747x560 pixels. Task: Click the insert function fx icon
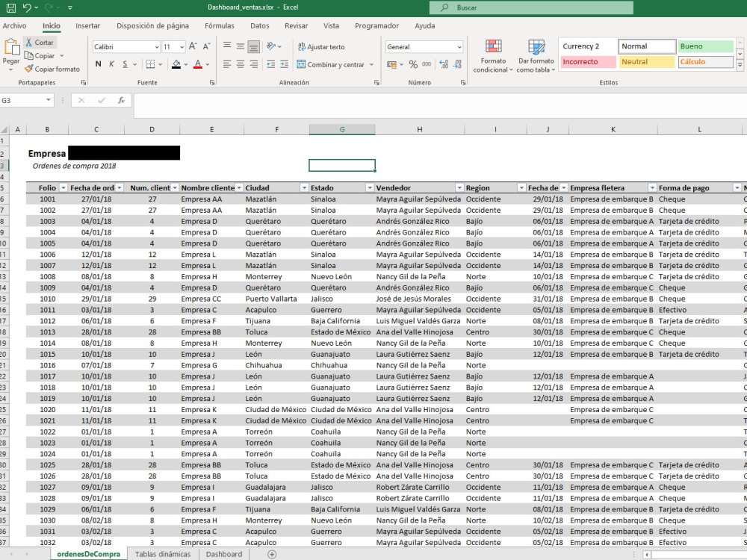coord(121,101)
